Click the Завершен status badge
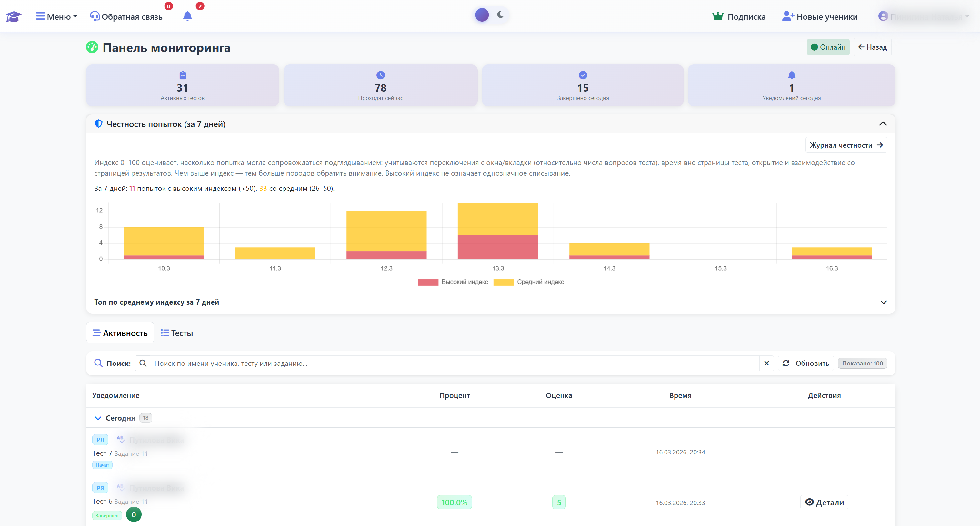The width and height of the screenshot is (980, 526). click(107, 516)
